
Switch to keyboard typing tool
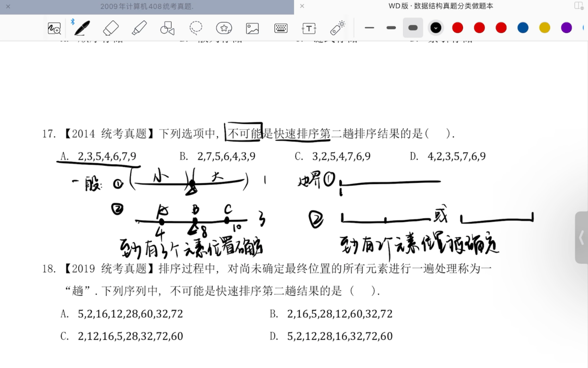click(281, 28)
